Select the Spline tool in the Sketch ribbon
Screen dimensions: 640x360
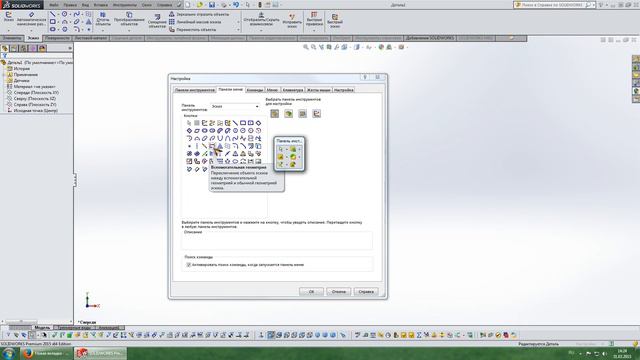76,14
